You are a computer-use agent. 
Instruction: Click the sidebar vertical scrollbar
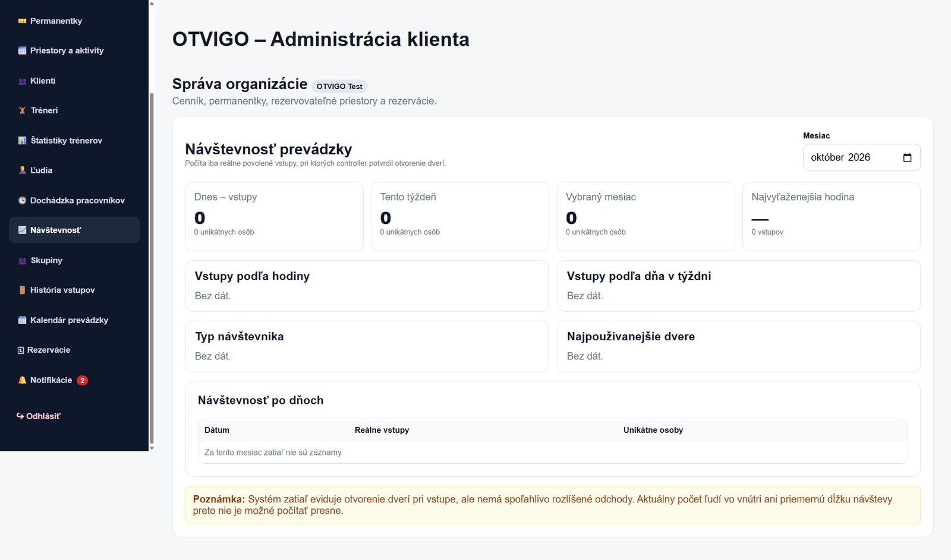click(152, 267)
